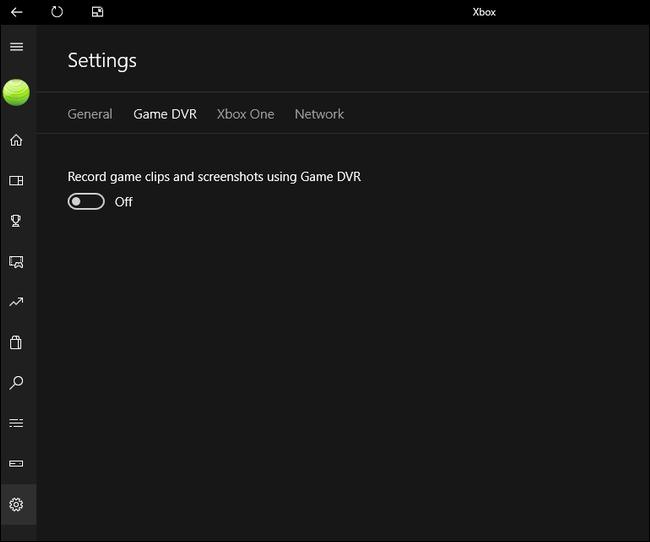650x542 pixels.
Task: Open Game DVR captures icon in sidebar
Action: (x=16, y=262)
